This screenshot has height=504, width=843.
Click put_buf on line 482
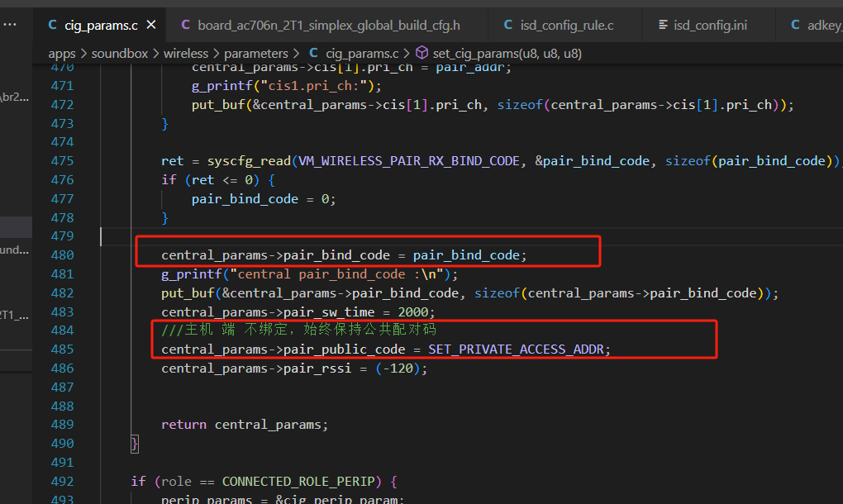pos(188,293)
